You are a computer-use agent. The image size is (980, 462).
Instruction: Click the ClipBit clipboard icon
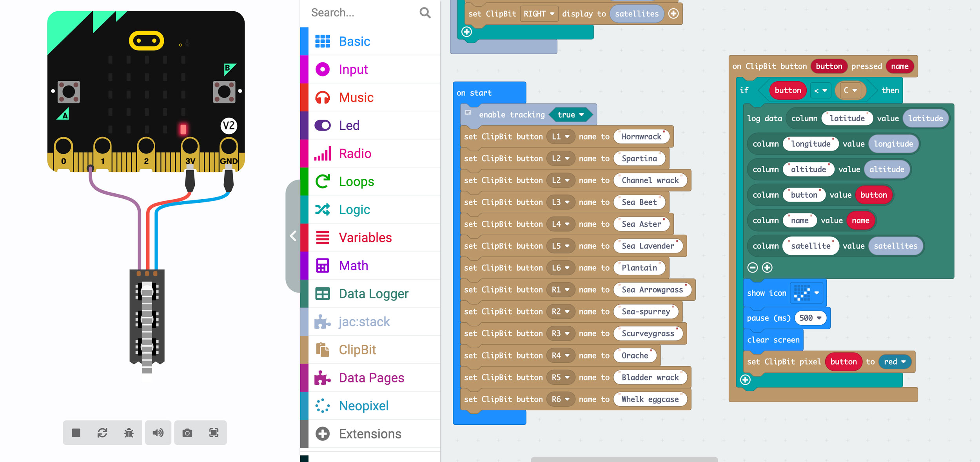(x=323, y=350)
